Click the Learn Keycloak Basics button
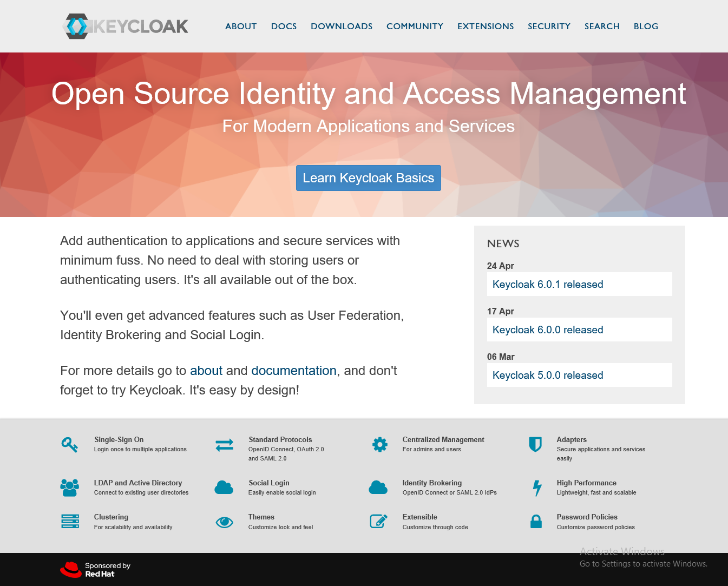The width and height of the screenshot is (728, 586). point(369,178)
